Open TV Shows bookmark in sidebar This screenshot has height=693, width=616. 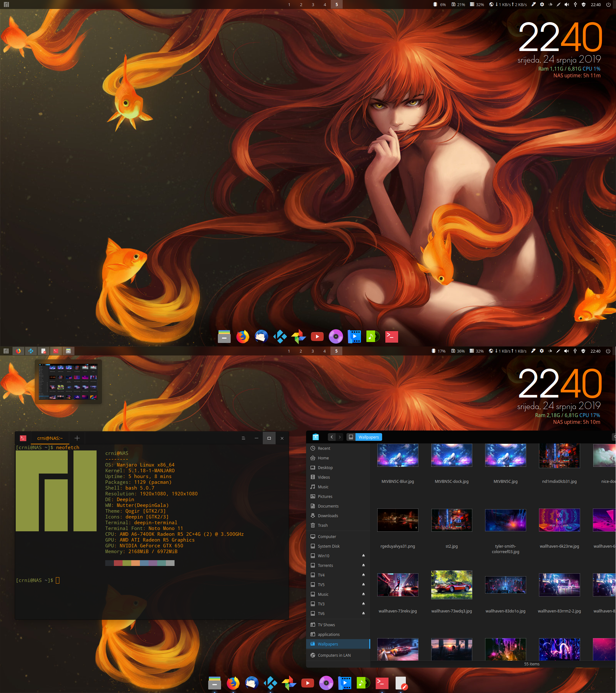coord(338,625)
